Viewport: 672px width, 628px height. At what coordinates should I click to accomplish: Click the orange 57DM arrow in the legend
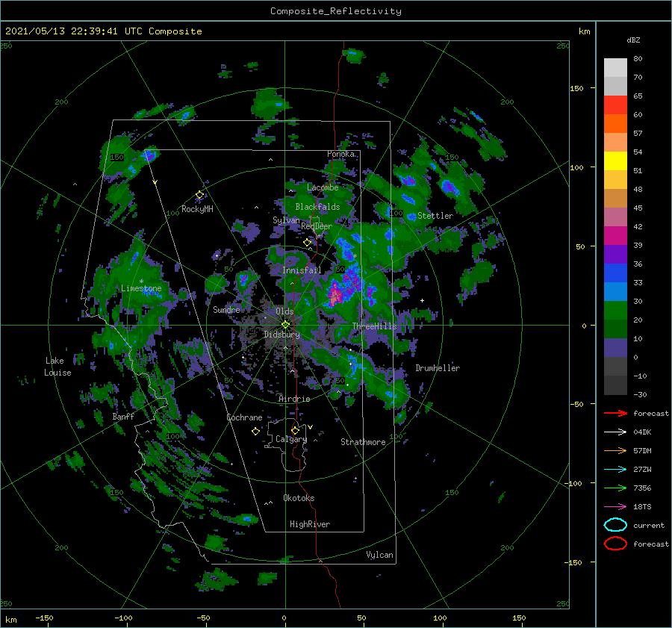tap(615, 450)
